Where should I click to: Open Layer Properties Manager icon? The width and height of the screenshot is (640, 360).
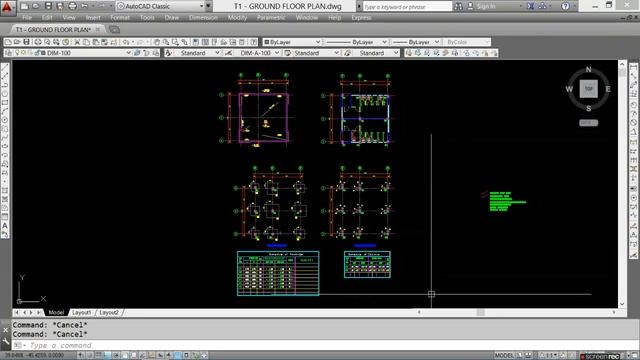[x=9, y=53]
